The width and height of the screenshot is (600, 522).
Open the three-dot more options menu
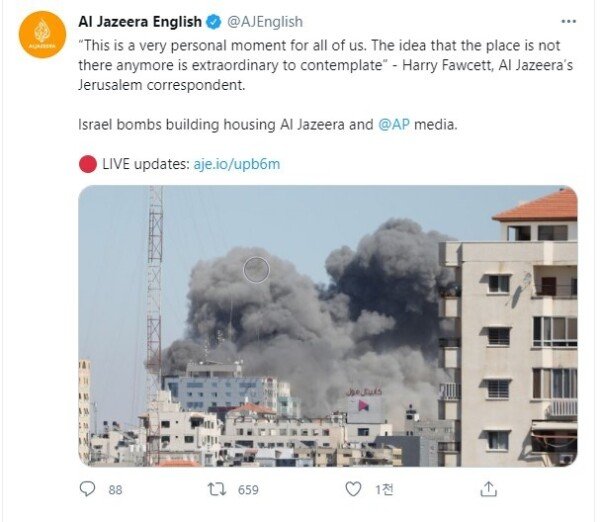click(x=568, y=21)
